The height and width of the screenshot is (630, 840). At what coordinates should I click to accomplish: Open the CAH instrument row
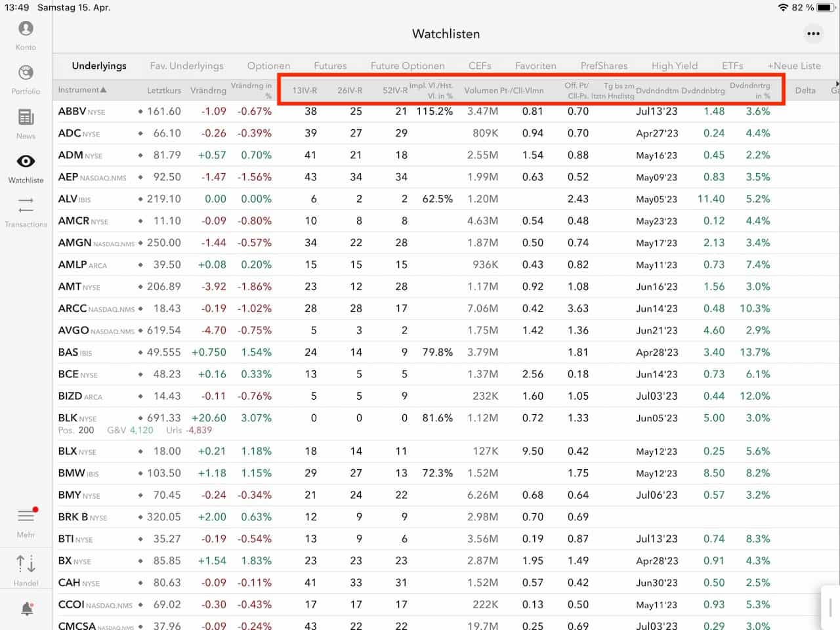pyautogui.click(x=446, y=583)
